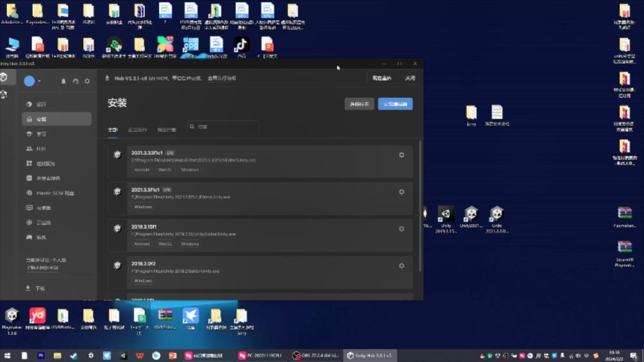
Task: Open the gear menu for 2021.3.33f1c1
Action: 402,155
